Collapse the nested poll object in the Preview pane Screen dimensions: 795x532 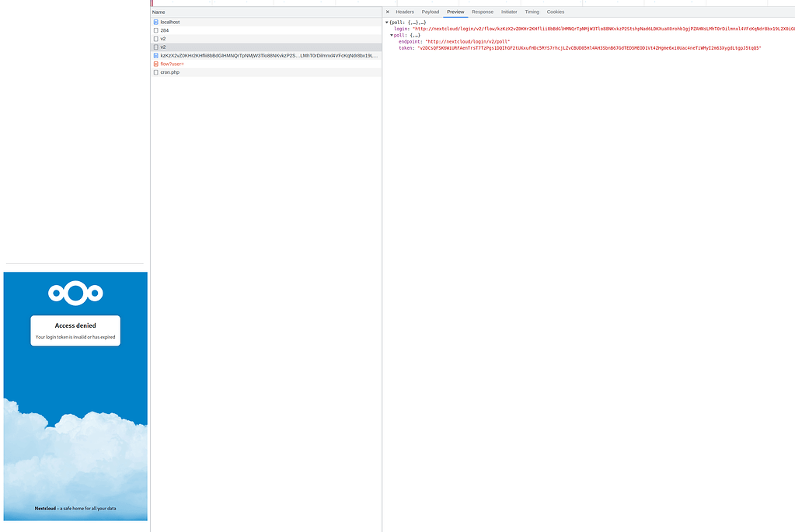(390, 34)
